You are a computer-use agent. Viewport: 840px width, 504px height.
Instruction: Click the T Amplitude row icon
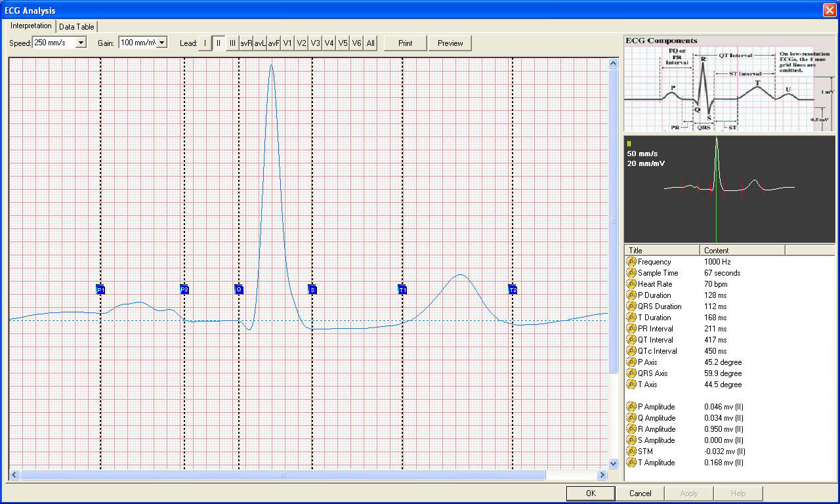pyautogui.click(x=631, y=463)
